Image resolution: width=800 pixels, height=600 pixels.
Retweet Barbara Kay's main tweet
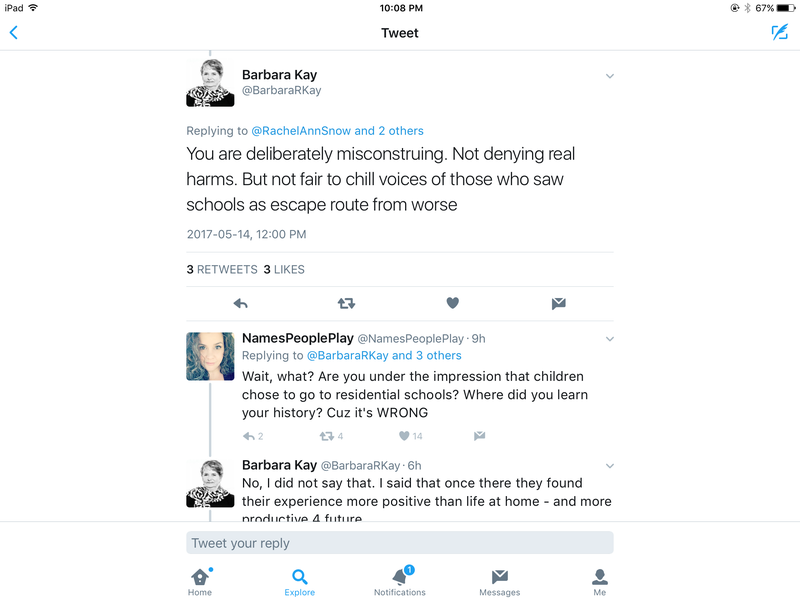(x=346, y=304)
